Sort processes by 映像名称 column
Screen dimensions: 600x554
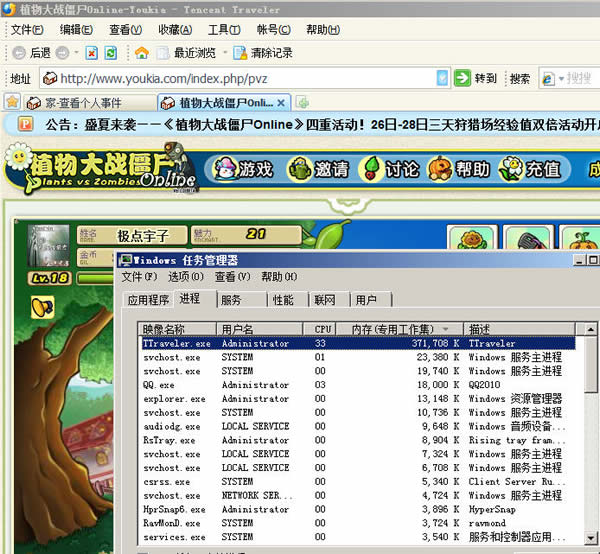[x=177, y=329]
